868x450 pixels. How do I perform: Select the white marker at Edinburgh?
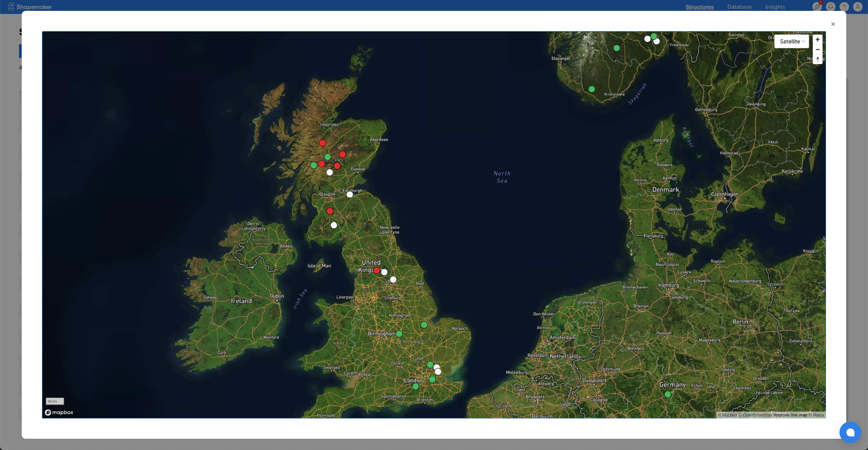point(350,194)
